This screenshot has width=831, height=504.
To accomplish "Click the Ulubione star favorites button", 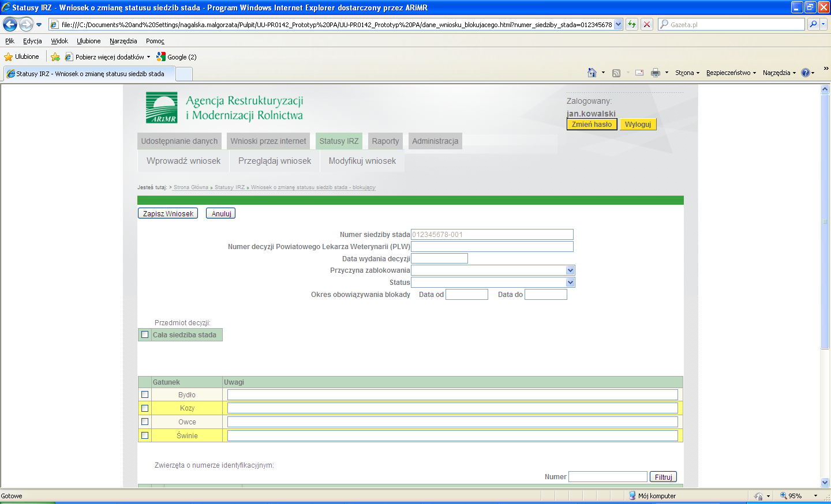I will tap(21, 57).
